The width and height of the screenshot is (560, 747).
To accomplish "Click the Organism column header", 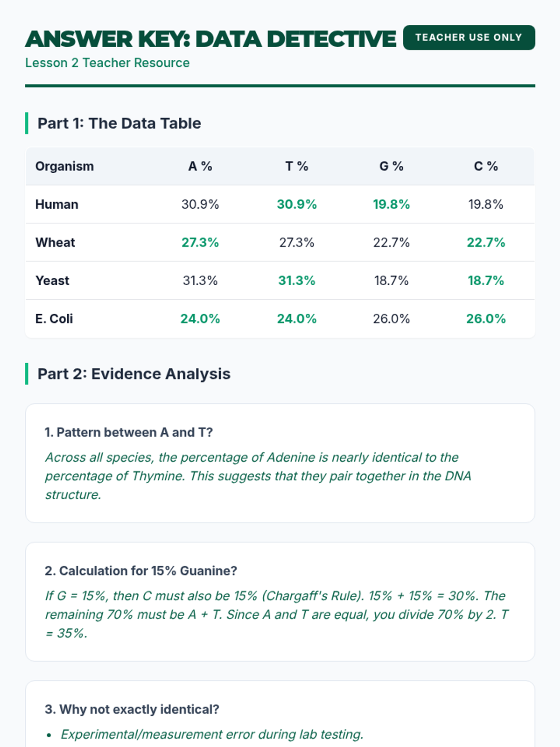I will [x=64, y=166].
